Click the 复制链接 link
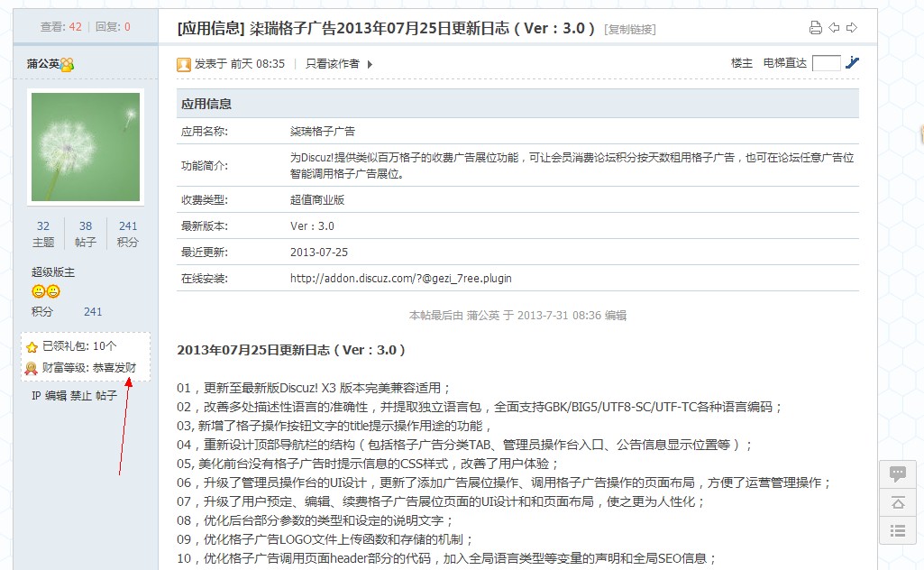The image size is (924, 570). (630, 30)
